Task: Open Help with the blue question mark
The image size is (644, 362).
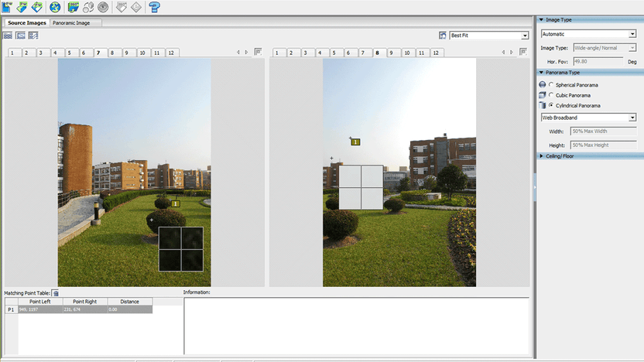Action: click(155, 6)
